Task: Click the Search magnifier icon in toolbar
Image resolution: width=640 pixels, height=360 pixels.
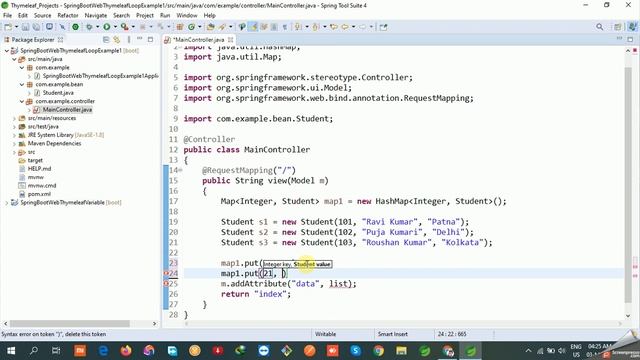Action: 599,27
